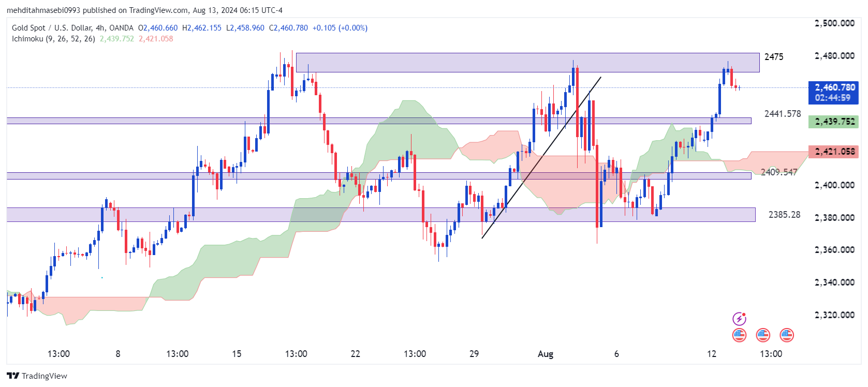Click the 2409.547 level label
This screenshot has height=387, width=868.
pos(779,172)
